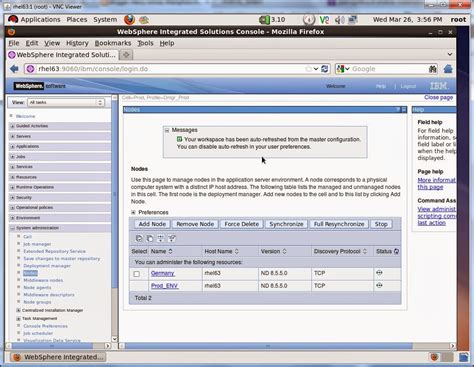Open Job manager in the navigation tree
This screenshot has height=367, width=474.
point(37,244)
